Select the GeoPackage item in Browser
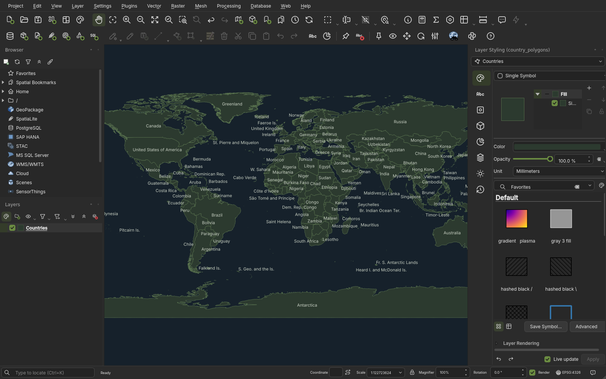Viewport: 606px width, 379px height. pyautogui.click(x=29, y=110)
